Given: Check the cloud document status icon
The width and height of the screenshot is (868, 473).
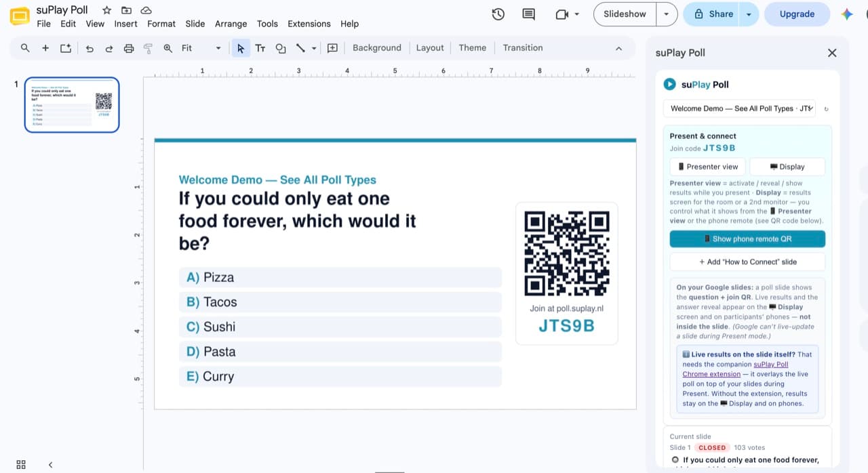Looking at the screenshot, I should tap(146, 10).
